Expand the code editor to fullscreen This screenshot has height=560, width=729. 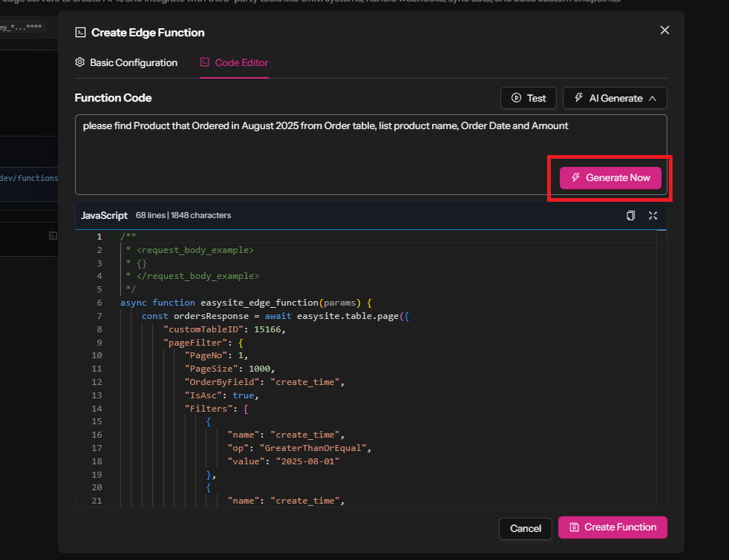653,215
